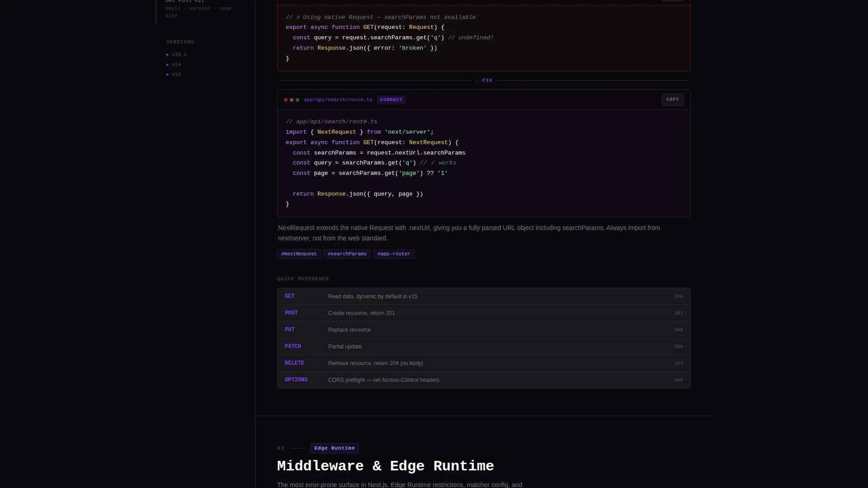The height and width of the screenshot is (488, 868).
Task: Click status code 201 in POST row
Action: click(x=678, y=313)
